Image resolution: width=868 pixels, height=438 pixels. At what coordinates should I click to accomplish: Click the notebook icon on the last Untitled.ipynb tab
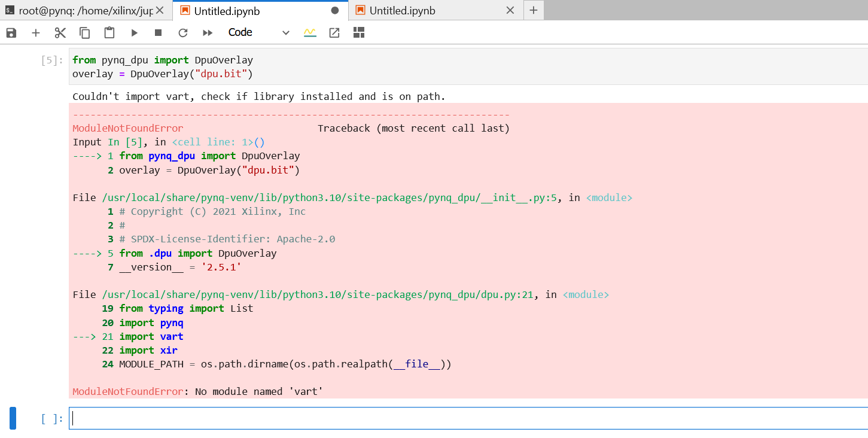coord(360,10)
